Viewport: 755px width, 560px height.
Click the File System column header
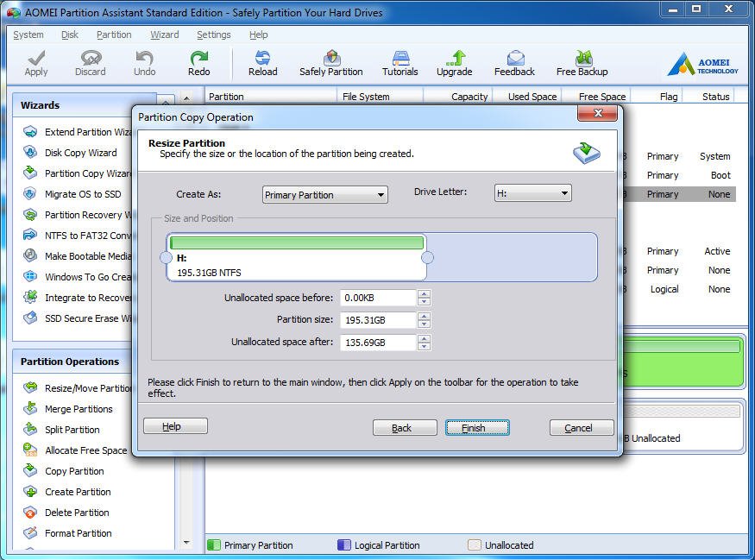[380, 97]
